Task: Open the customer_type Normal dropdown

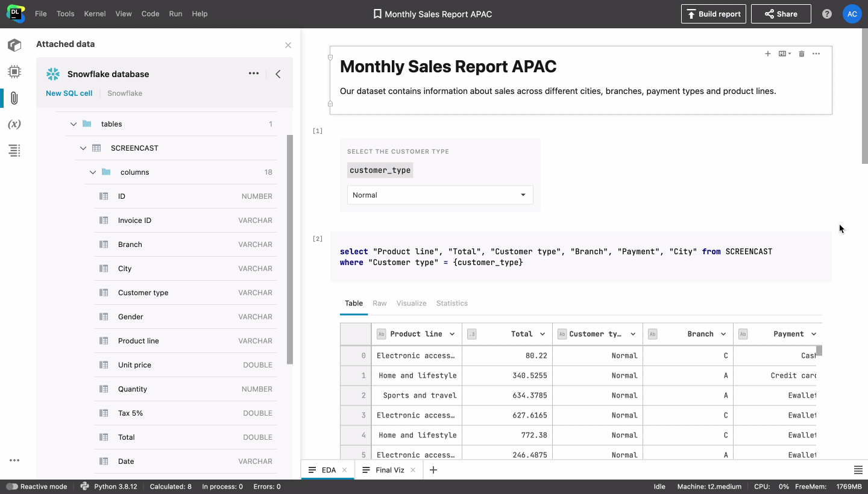Action: pyautogui.click(x=440, y=195)
